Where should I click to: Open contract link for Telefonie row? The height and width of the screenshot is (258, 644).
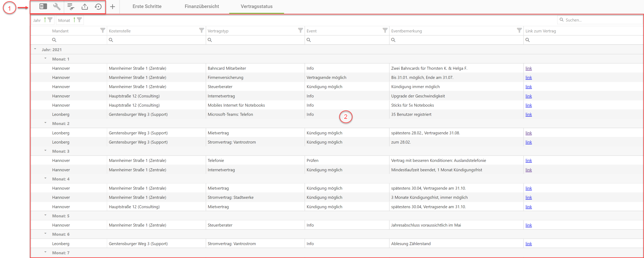pyautogui.click(x=528, y=160)
